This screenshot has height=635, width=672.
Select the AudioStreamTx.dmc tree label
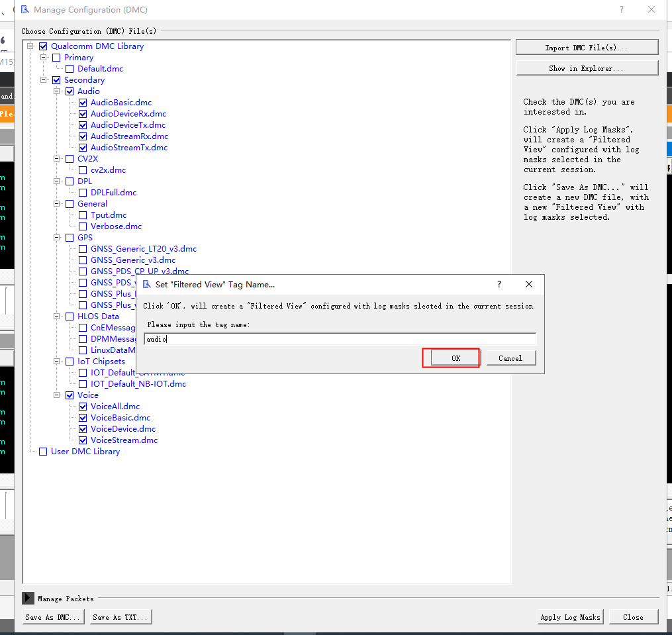click(129, 148)
